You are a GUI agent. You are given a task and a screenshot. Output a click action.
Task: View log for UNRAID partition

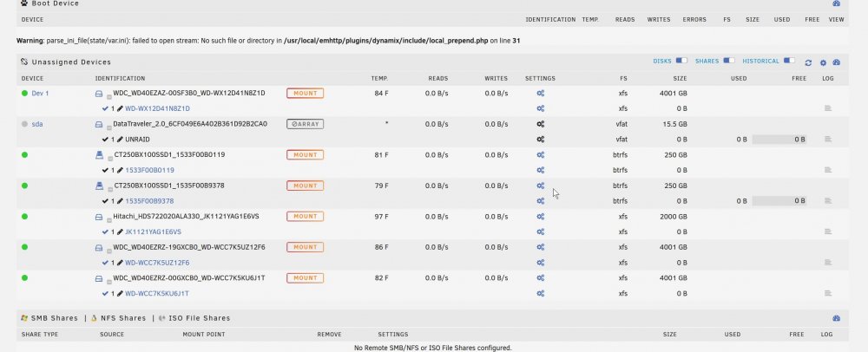click(827, 140)
